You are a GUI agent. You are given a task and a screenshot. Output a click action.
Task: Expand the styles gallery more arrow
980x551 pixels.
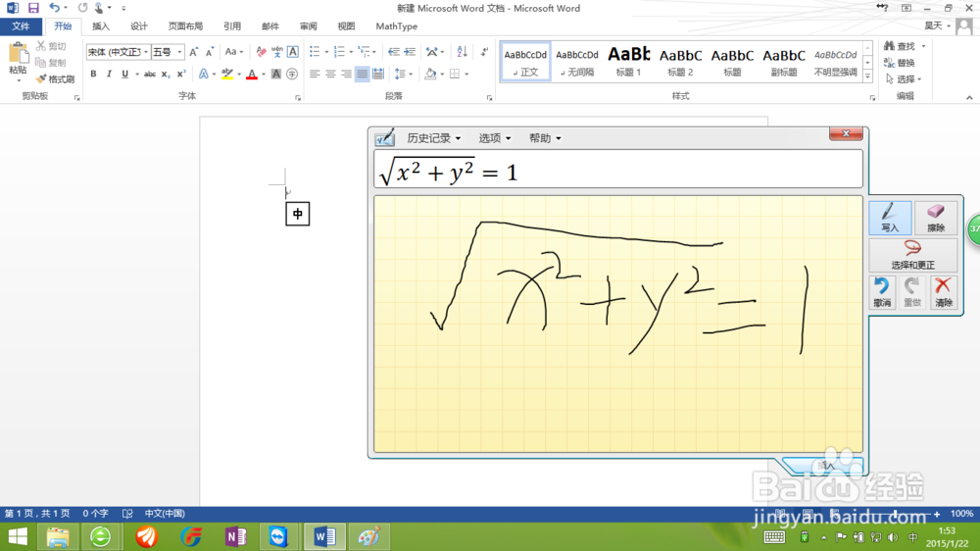[x=867, y=76]
